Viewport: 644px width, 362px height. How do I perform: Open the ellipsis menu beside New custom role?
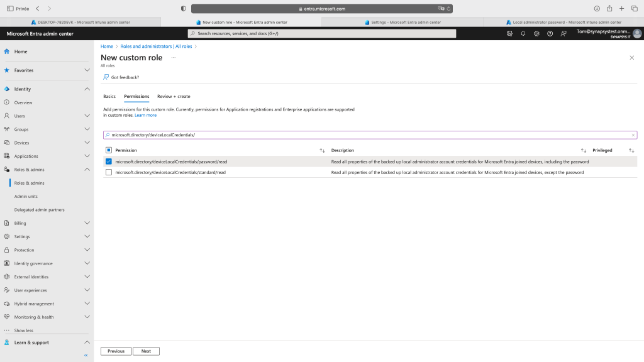[173, 57]
